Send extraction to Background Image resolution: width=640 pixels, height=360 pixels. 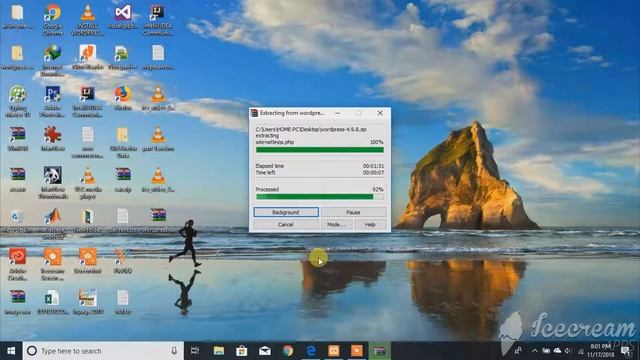pyautogui.click(x=286, y=212)
